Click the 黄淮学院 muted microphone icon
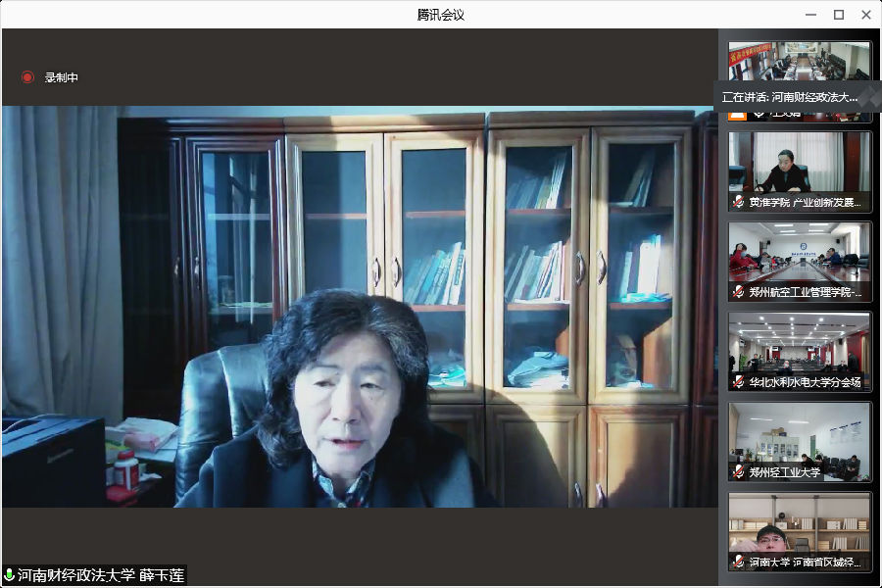The image size is (882, 588). point(739,203)
